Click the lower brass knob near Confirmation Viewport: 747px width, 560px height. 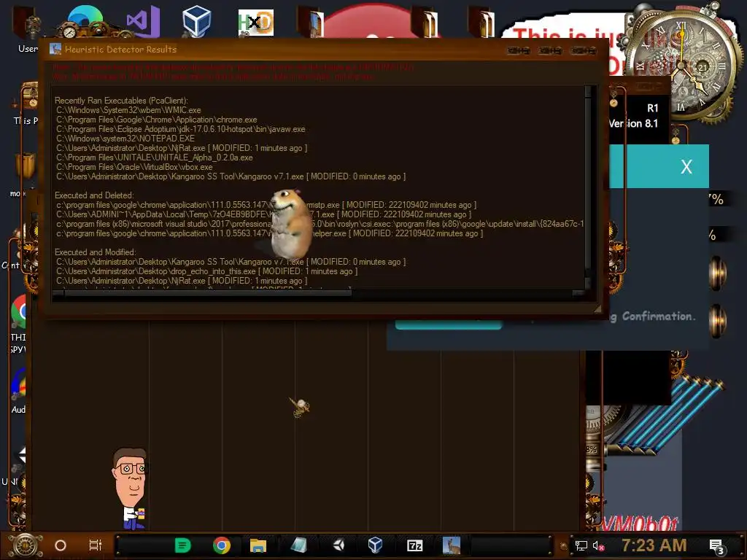[718, 321]
